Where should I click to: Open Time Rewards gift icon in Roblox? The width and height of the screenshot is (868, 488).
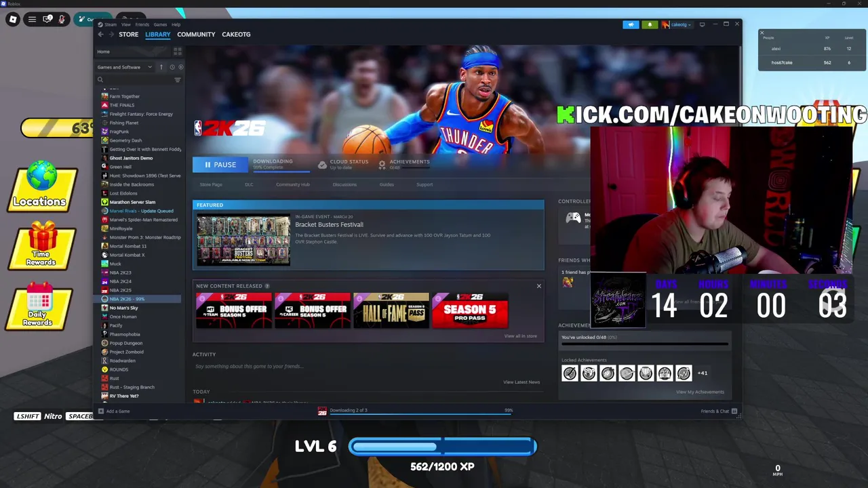42,238
